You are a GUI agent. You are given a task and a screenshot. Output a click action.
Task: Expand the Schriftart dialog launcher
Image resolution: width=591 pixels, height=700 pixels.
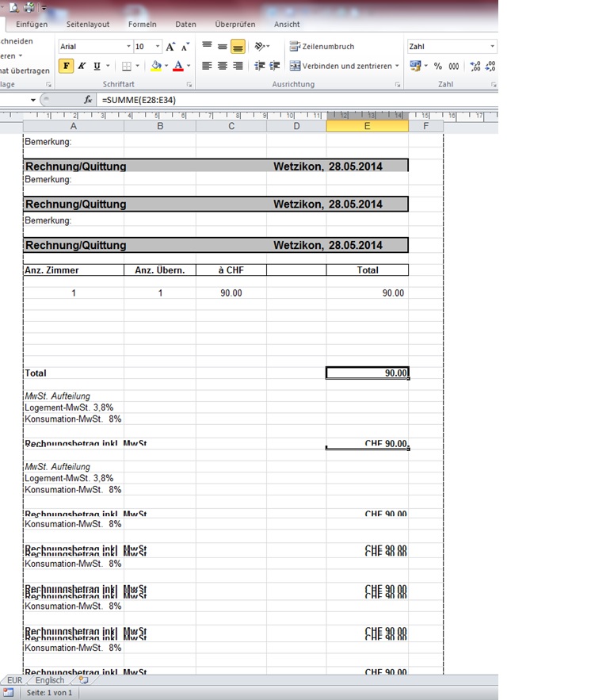point(189,84)
